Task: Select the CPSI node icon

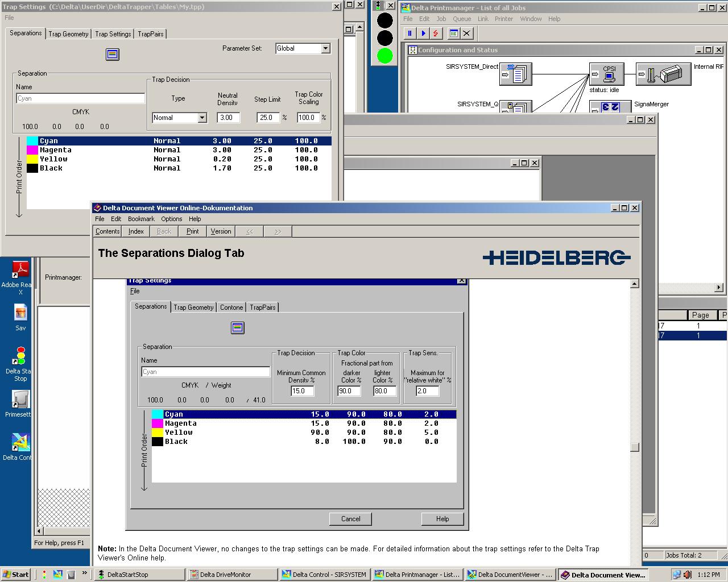Action: click(607, 74)
